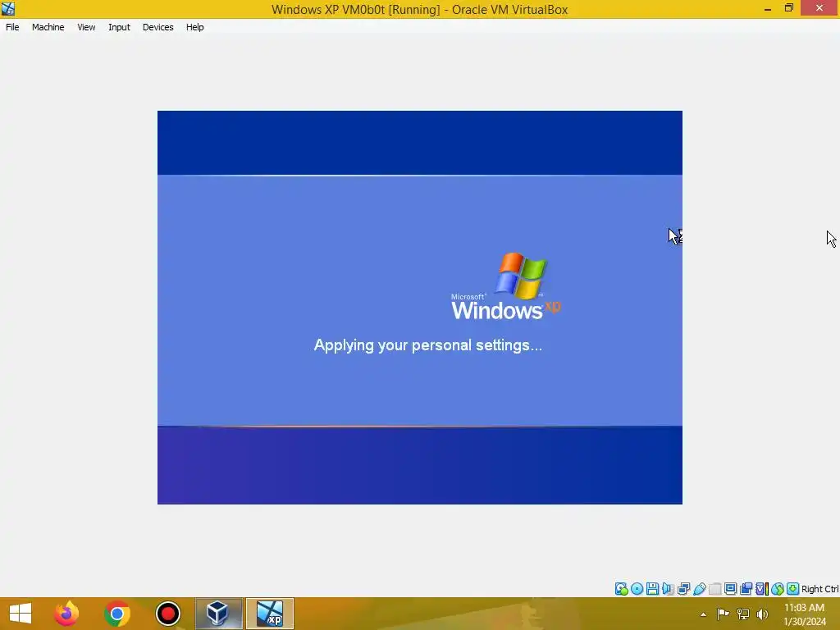Click the display status icon
The image size is (840, 630).
tap(731, 589)
